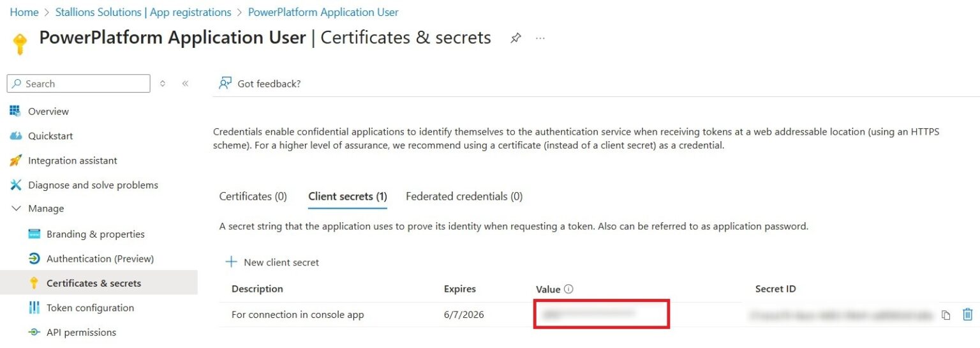Click New client secret button

coord(281,262)
